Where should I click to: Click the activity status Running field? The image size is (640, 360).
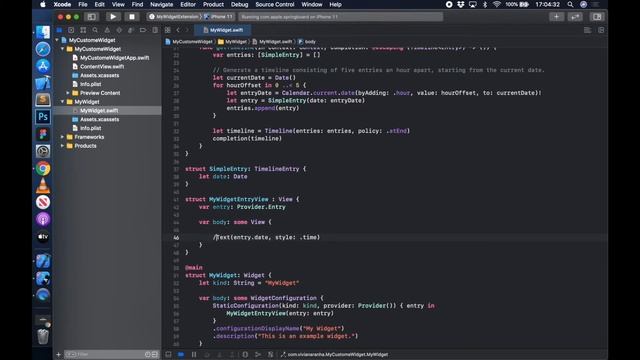tap(340, 17)
